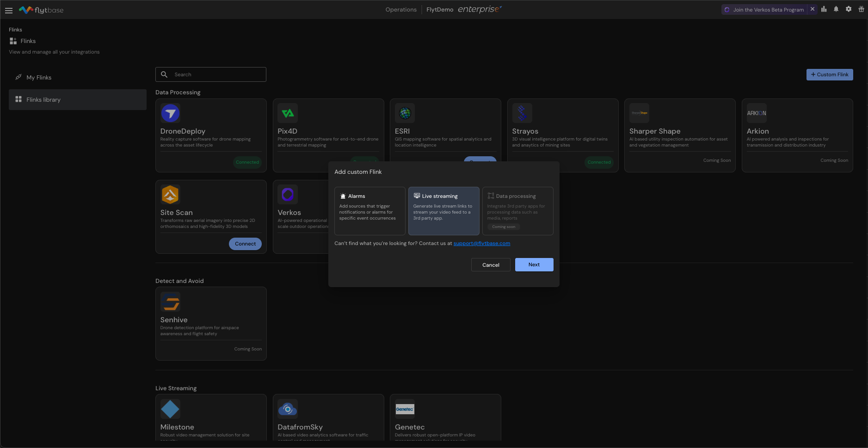Click the FlytBase logo

(41, 10)
